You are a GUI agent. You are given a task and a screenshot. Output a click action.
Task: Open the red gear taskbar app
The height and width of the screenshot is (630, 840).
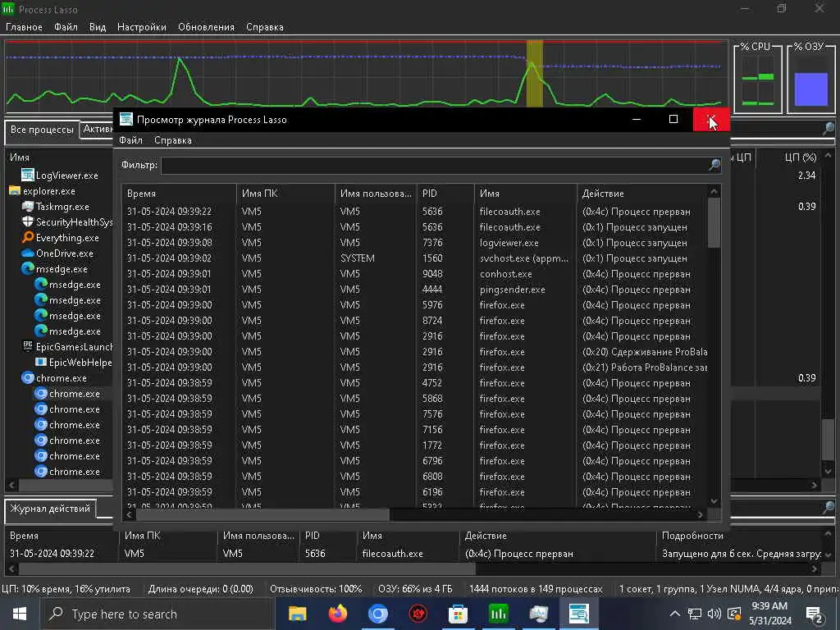(x=418, y=614)
